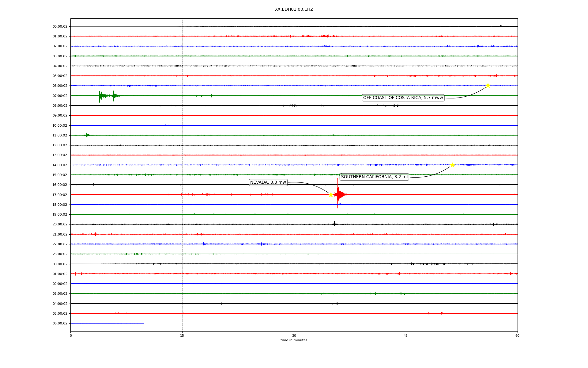588x368 pixels.
Task: Click the black spike on the 20:00:02 trace
Action: click(x=334, y=224)
